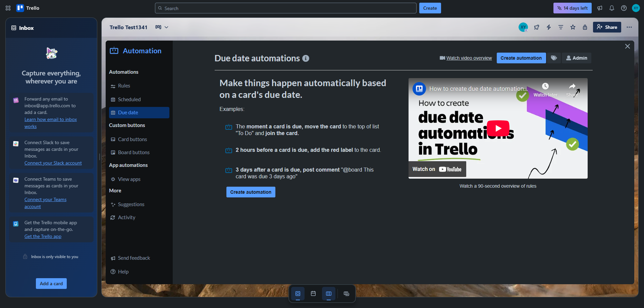Click the blue Create button in top bar
The height and width of the screenshot is (308, 644).
430,8
